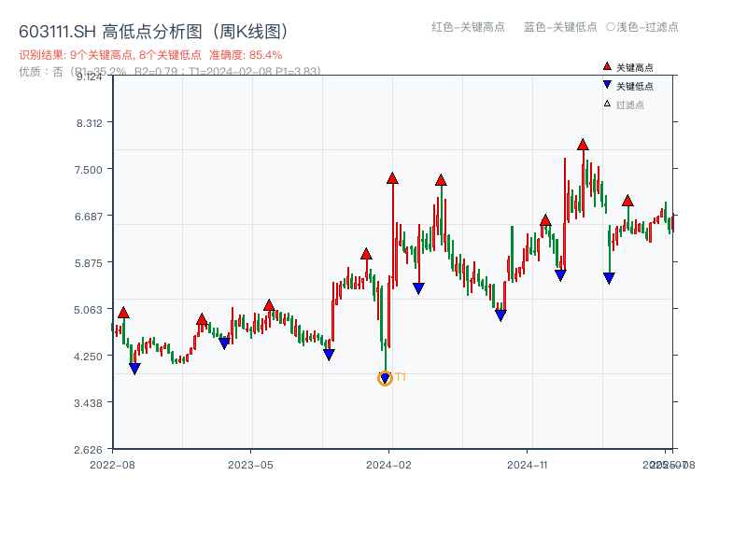Click the chart title 603111.SH 高低点分析图

[153, 32]
